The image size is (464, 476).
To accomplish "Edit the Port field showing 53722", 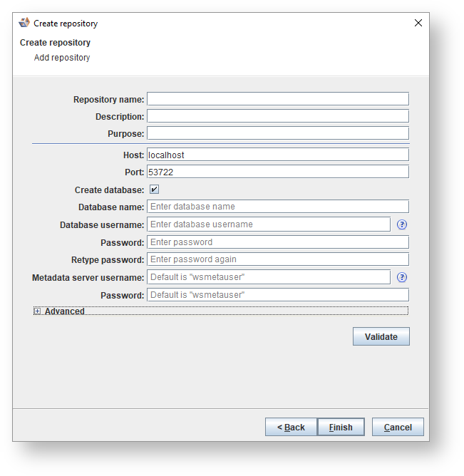I will click(278, 172).
